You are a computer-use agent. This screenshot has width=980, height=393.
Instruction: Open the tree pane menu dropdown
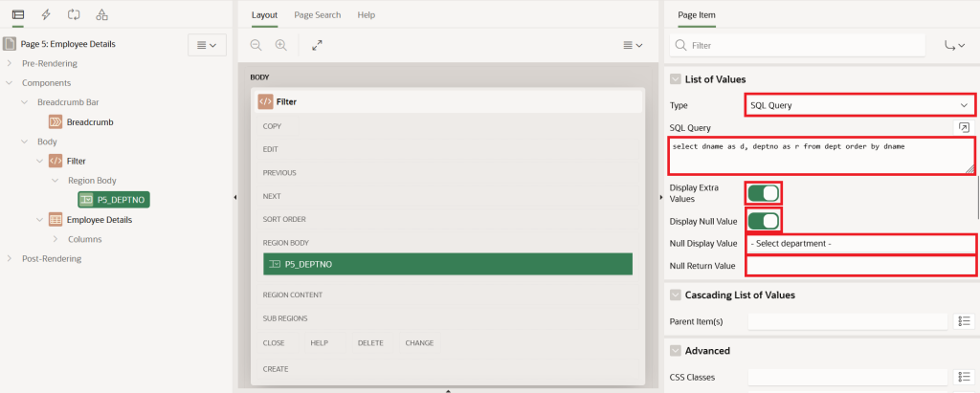tap(207, 45)
